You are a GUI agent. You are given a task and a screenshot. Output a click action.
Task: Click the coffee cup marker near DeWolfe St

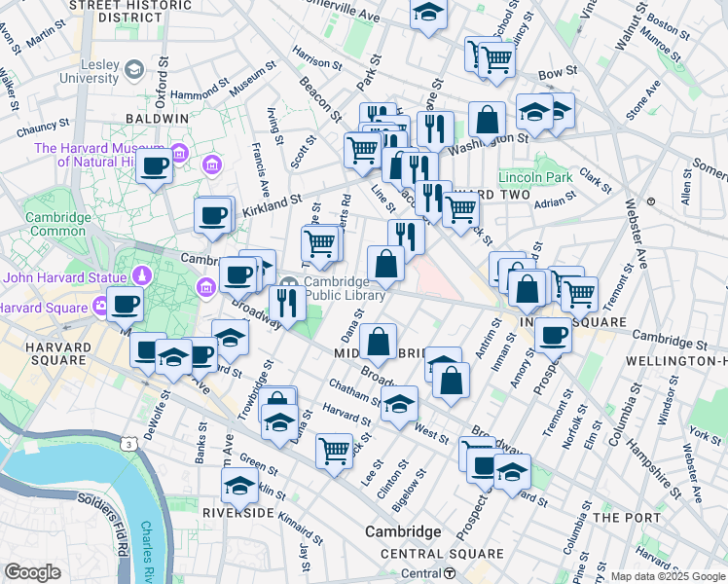click(148, 354)
